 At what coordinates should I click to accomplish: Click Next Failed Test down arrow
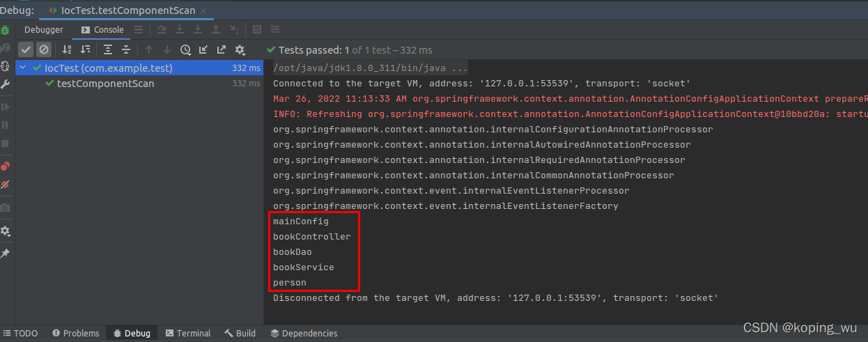coord(167,49)
